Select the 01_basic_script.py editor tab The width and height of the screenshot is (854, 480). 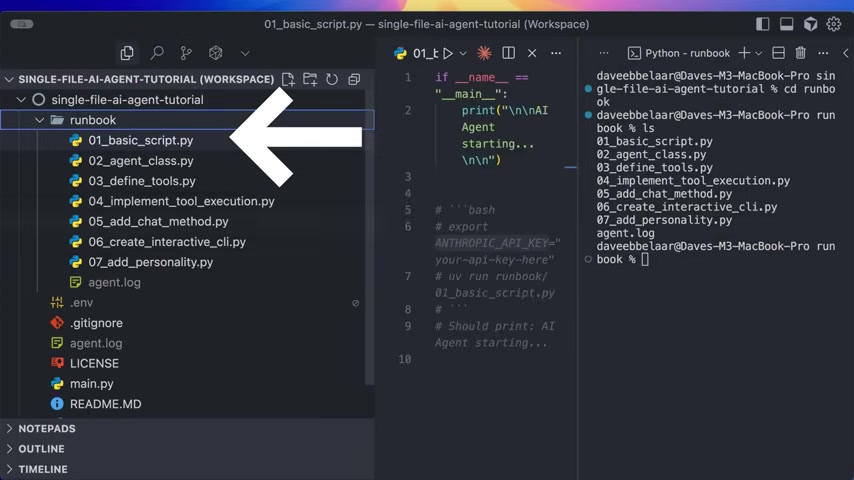click(x=416, y=53)
